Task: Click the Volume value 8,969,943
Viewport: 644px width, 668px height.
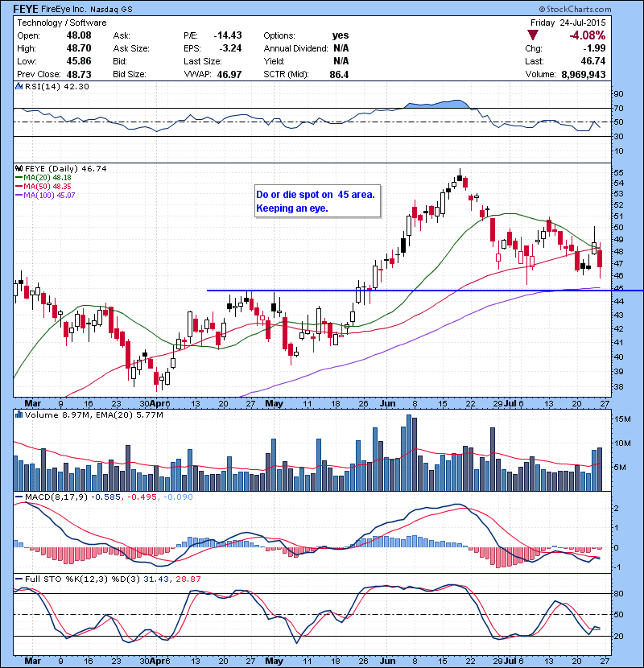Action: [583, 75]
